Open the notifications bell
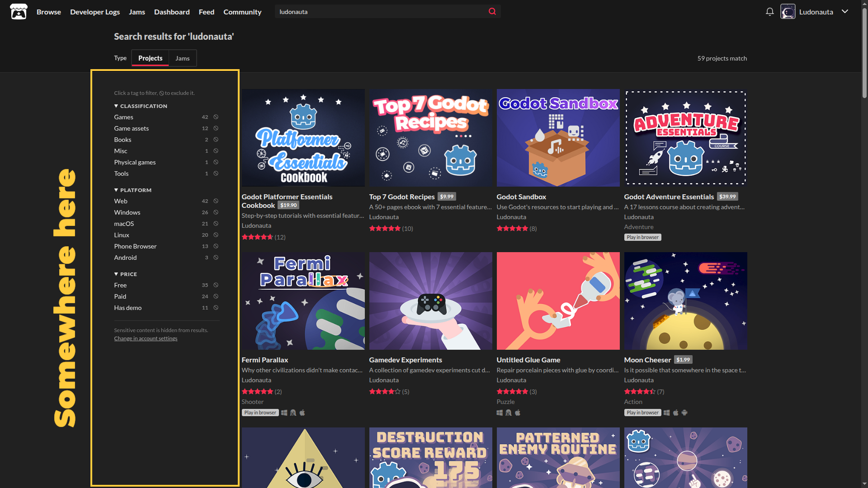The width and height of the screenshot is (868, 488). [770, 12]
